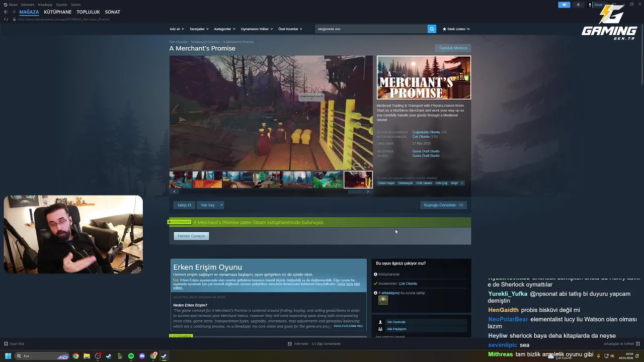
Task: Open the Görünüm menu
Action: point(28,5)
